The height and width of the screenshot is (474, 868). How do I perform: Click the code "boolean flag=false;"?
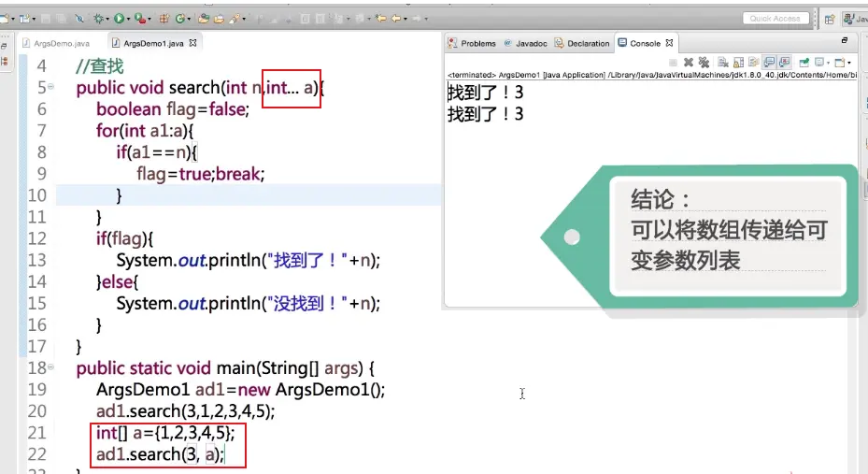173,109
